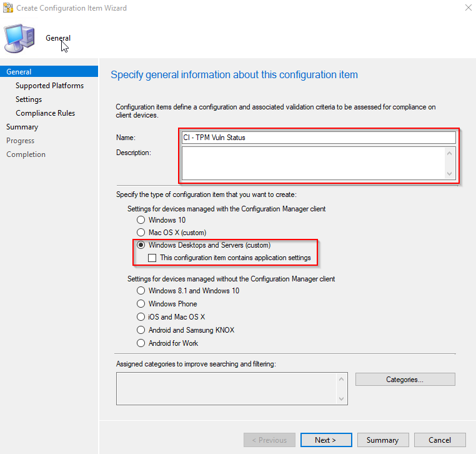
Task: Click the Description scroll down arrow
Action: point(450,174)
